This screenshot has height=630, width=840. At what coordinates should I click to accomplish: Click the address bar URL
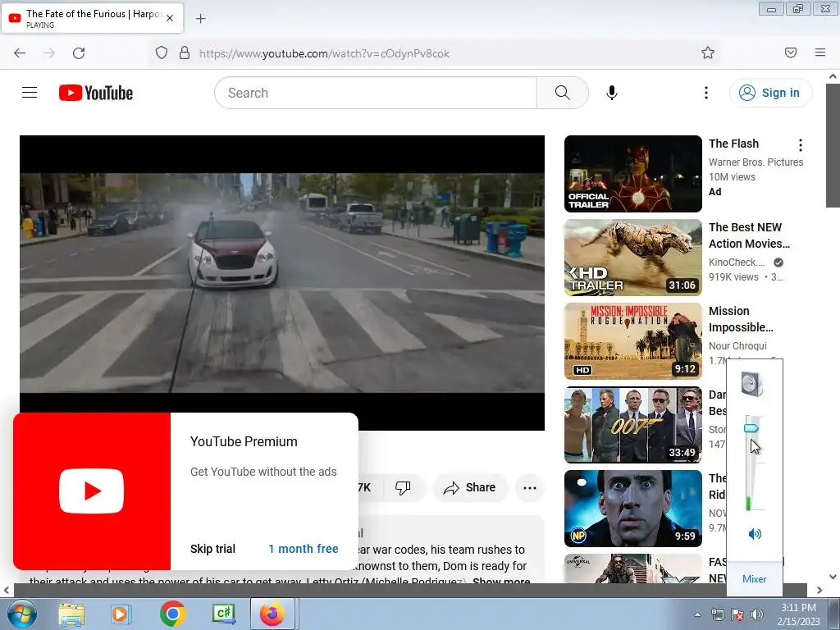pyautogui.click(x=324, y=53)
